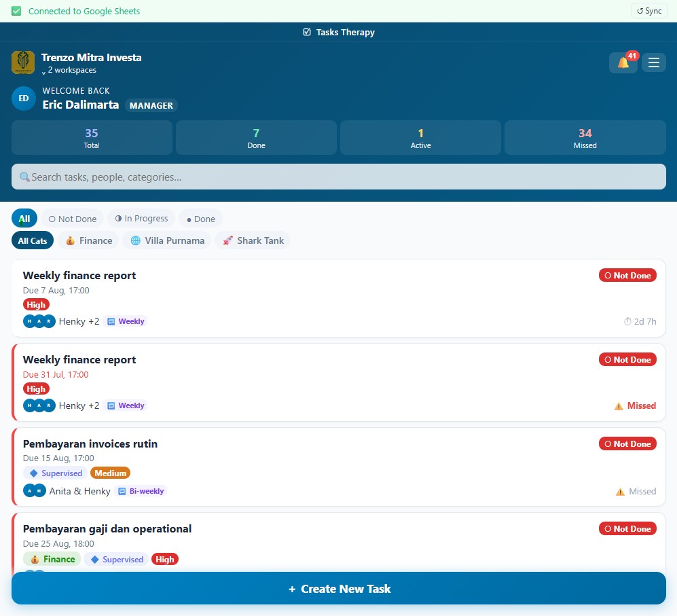Filter by Shark Tank category
This screenshot has width=677, height=616.
[x=253, y=240]
